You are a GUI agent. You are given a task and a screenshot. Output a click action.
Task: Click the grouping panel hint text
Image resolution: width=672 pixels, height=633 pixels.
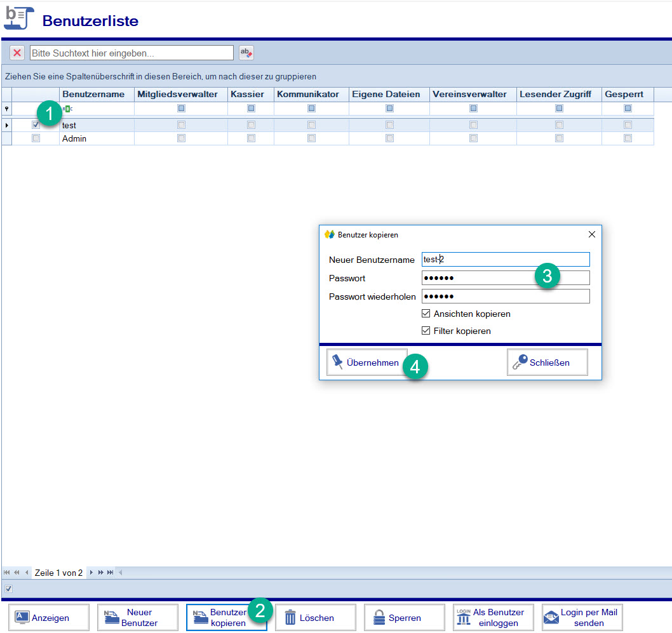click(x=161, y=76)
